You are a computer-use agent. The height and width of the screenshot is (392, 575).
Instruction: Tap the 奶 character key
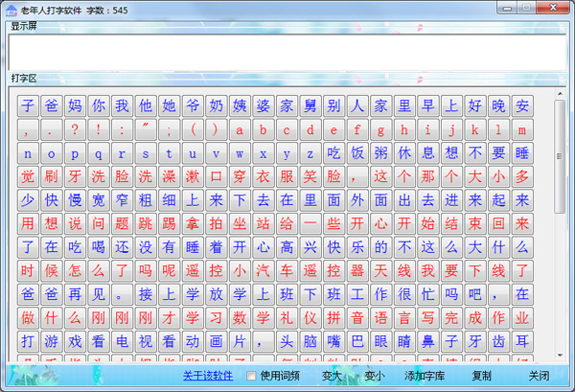coord(216,106)
